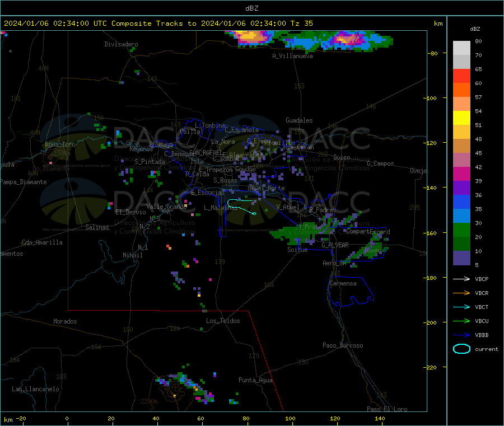Click the VBCU green arrow legend icon

[461, 321]
